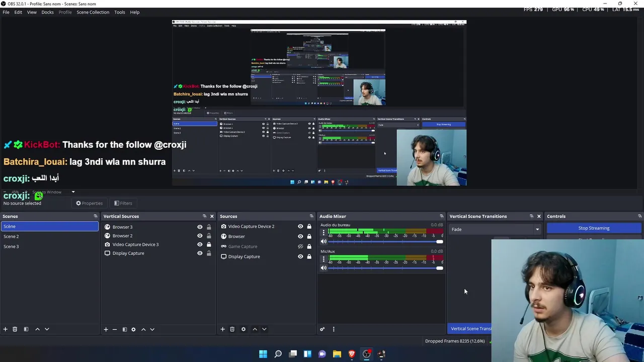Add a new scene in Scenes panel

5,329
